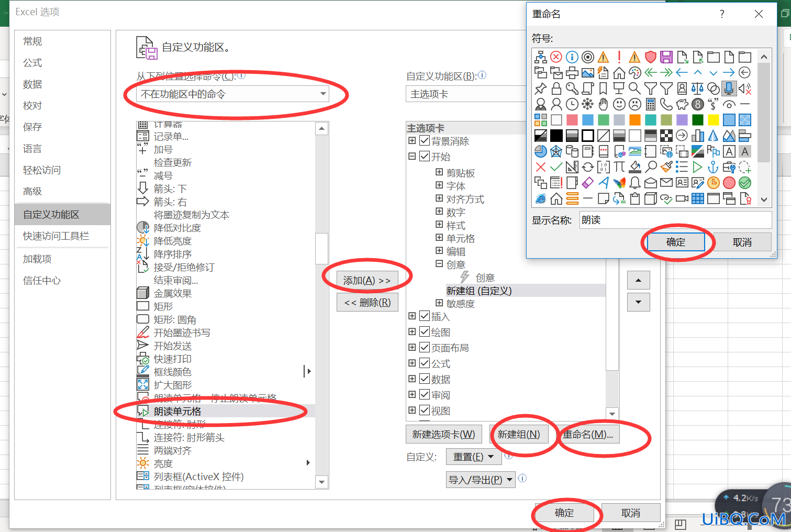This screenshot has width=791, height=532.
Task: Pick the eye symbol
Action: (x=729, y=104)
